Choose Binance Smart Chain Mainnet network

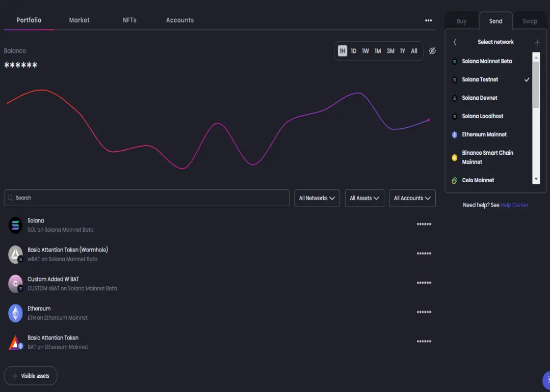coord(491,158)
